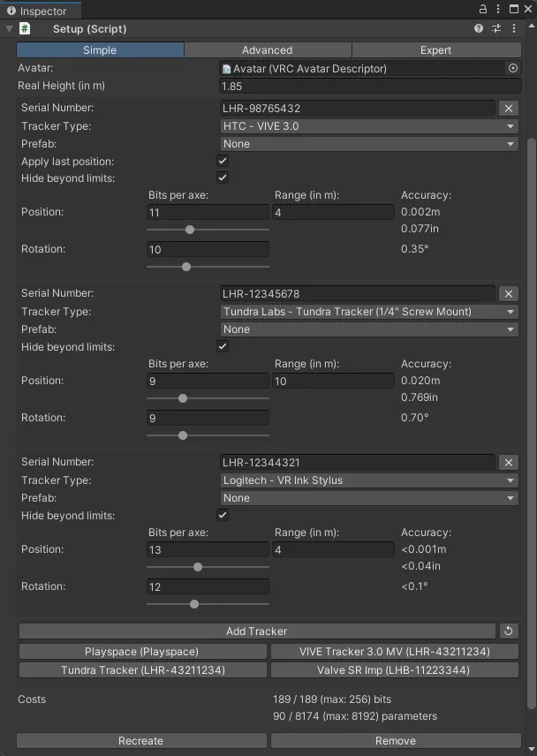Open the Setup script help reference
537x756 pixels.
[x=478, y=28]
